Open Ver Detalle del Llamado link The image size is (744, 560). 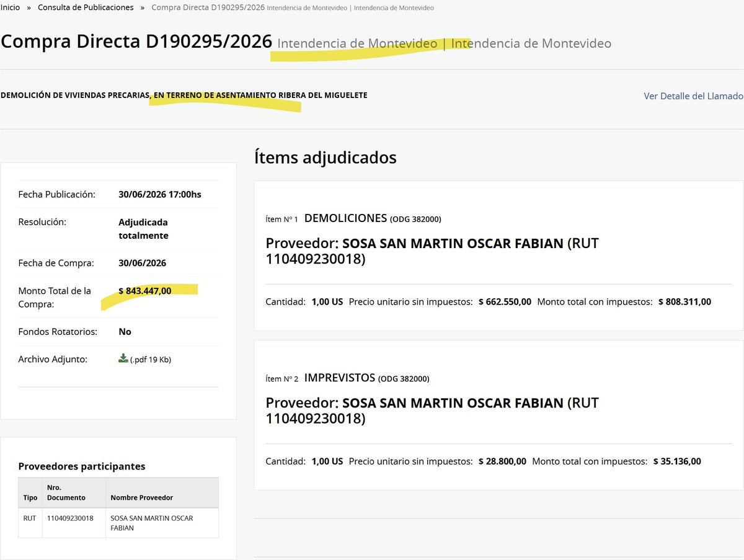(x=693, y=96)
